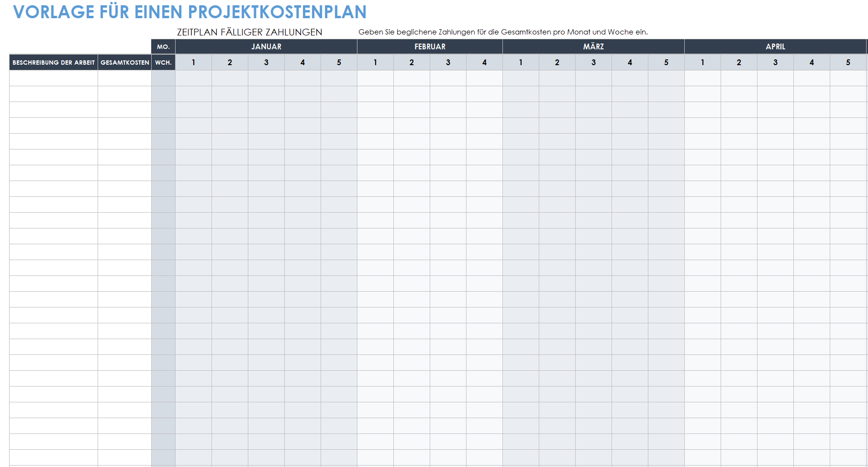Image resolution: width=868 pixels, height=467 pixels.
Task: Select the 'Zeitplan fälliger Zahlungen' heading
Action: tap(250, 32)
